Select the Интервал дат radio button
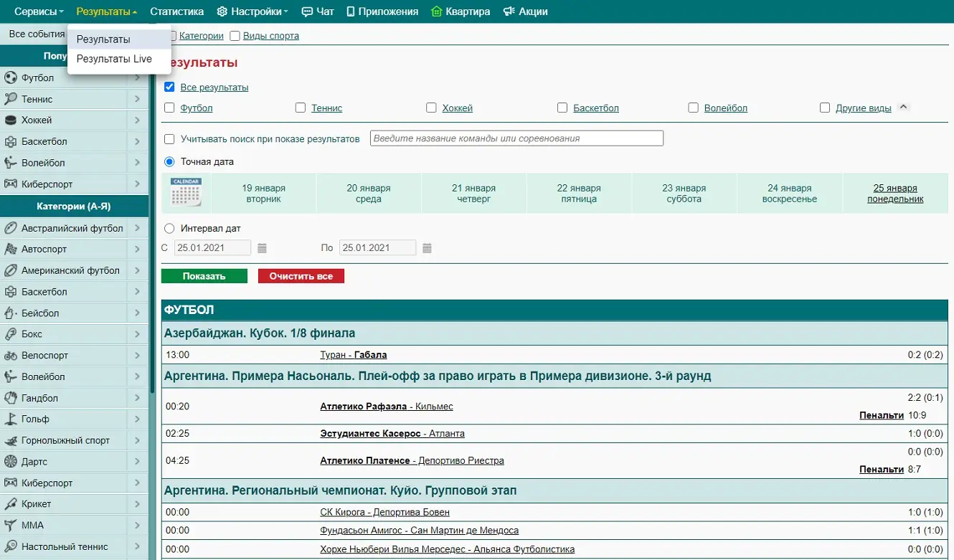The width and height of the screenshot is (954, 560). 169,228
